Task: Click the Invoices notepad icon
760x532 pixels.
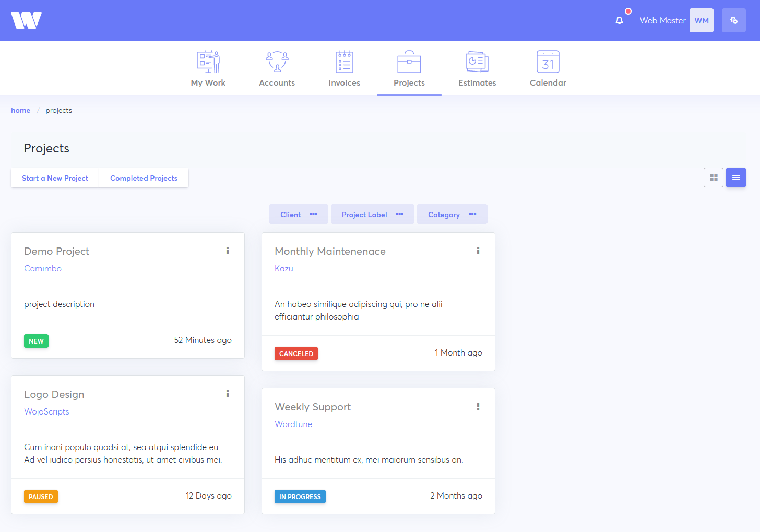Action: coord(345,62)
